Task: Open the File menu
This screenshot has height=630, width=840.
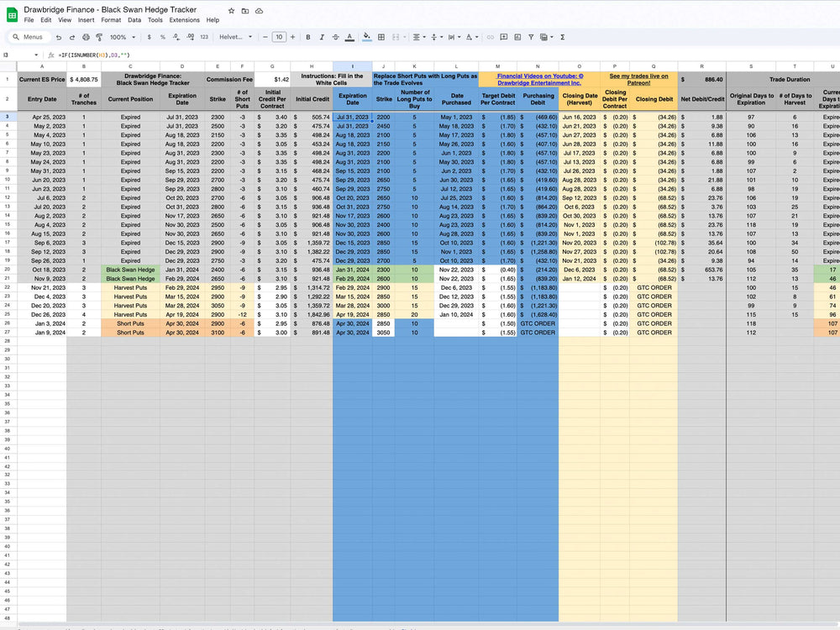Action: tap(29, 20)
